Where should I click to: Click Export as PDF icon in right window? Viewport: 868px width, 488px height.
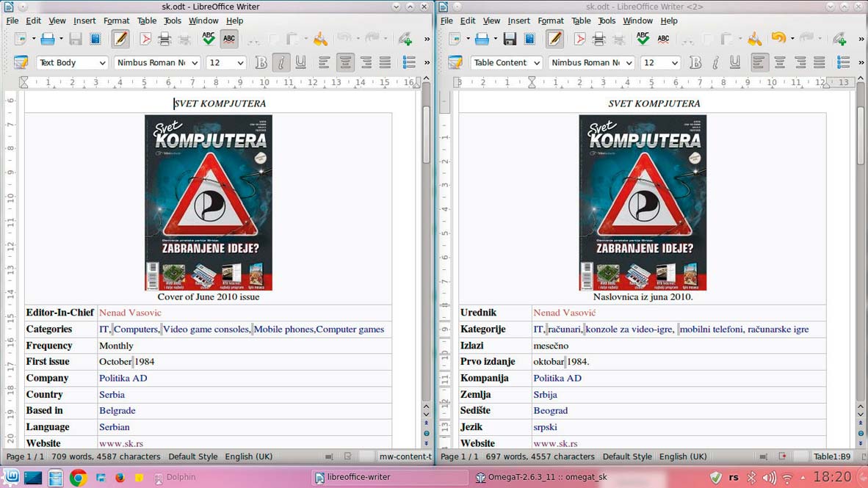coord(579,39)
